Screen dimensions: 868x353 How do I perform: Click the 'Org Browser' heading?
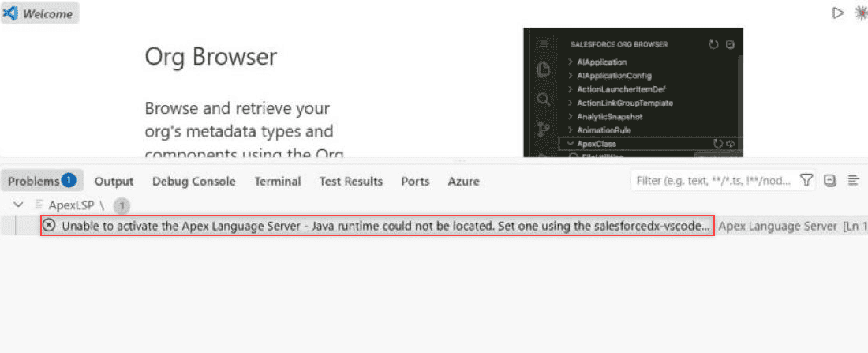pos(211,57)
